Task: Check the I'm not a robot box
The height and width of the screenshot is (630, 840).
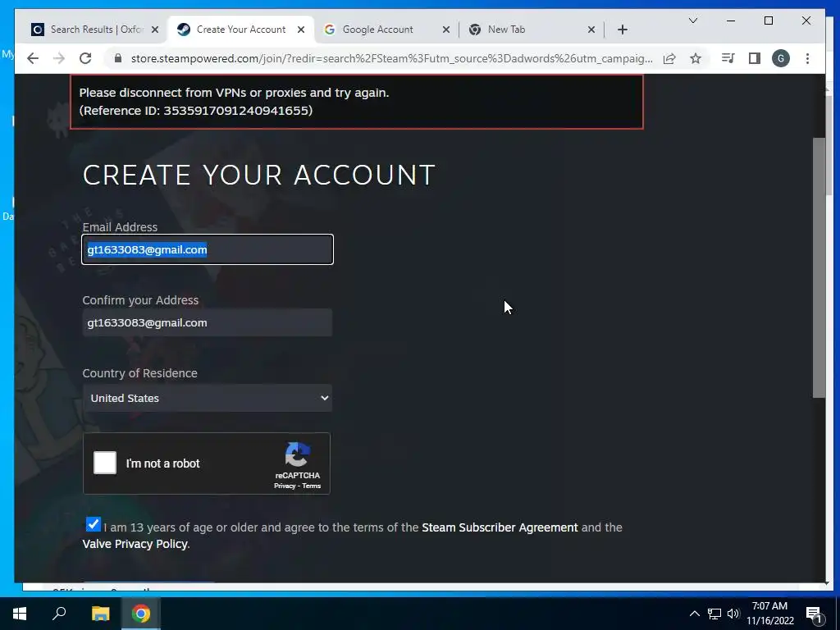Action: point(105,463)
